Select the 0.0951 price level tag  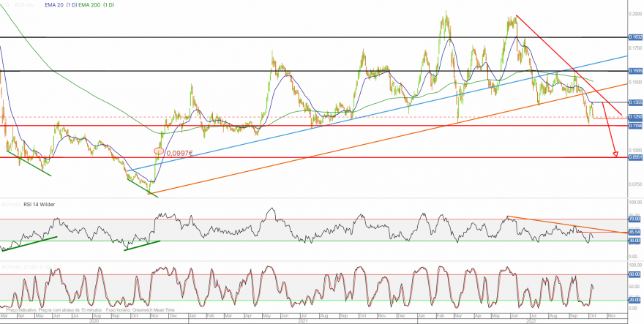[635, 157]
